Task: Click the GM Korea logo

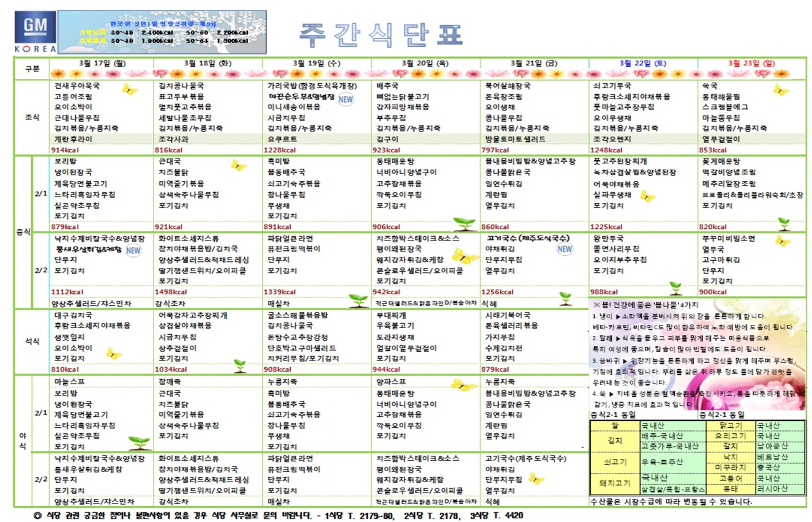Action: (x=34, y=32)
